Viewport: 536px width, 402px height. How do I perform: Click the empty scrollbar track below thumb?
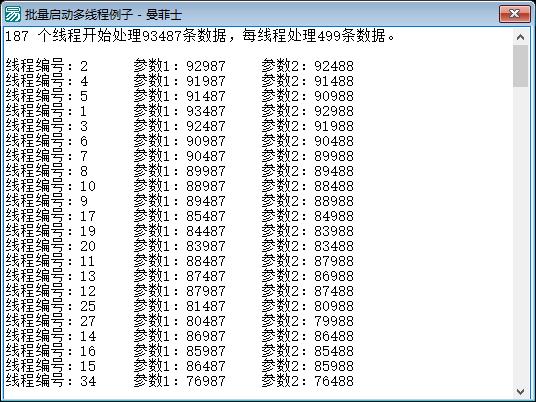[520, 235]
